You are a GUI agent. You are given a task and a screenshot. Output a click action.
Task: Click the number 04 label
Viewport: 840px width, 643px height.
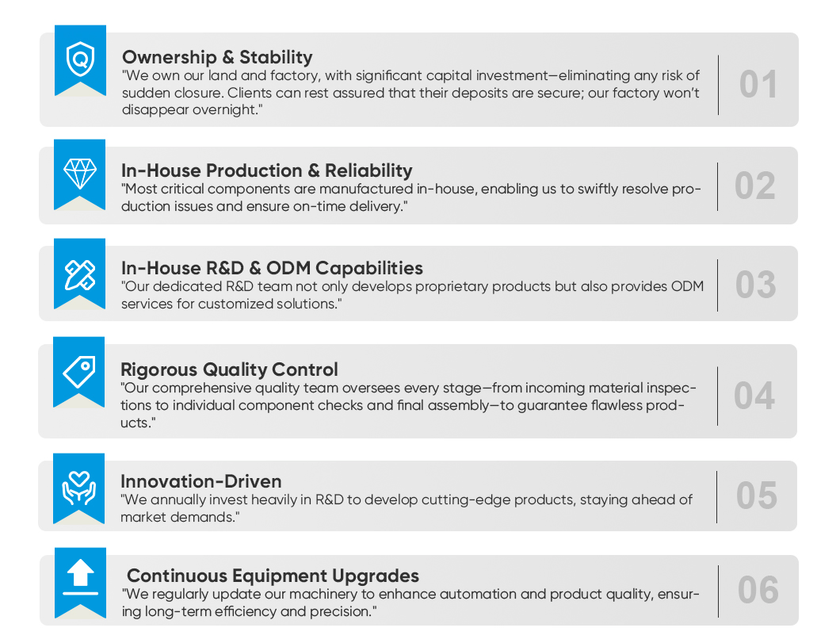[x=754, y=396]
